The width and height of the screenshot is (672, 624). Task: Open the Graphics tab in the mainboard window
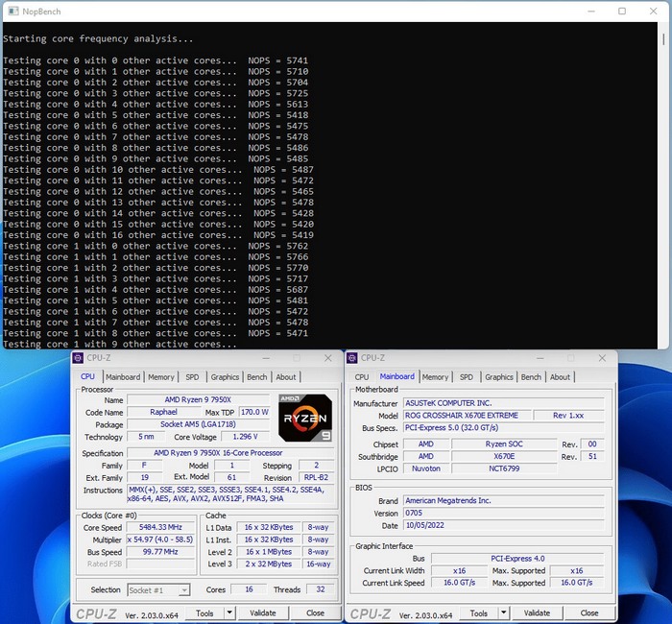pos(498,377)
